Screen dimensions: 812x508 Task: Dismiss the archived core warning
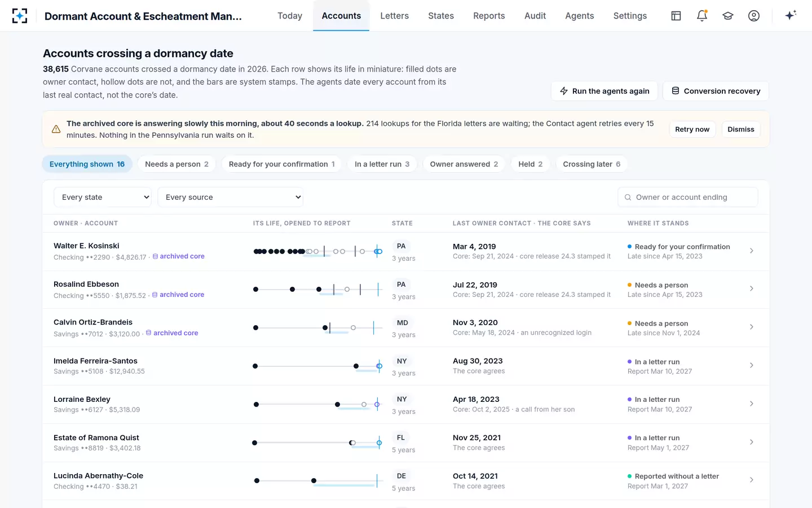tap(741, 129)
